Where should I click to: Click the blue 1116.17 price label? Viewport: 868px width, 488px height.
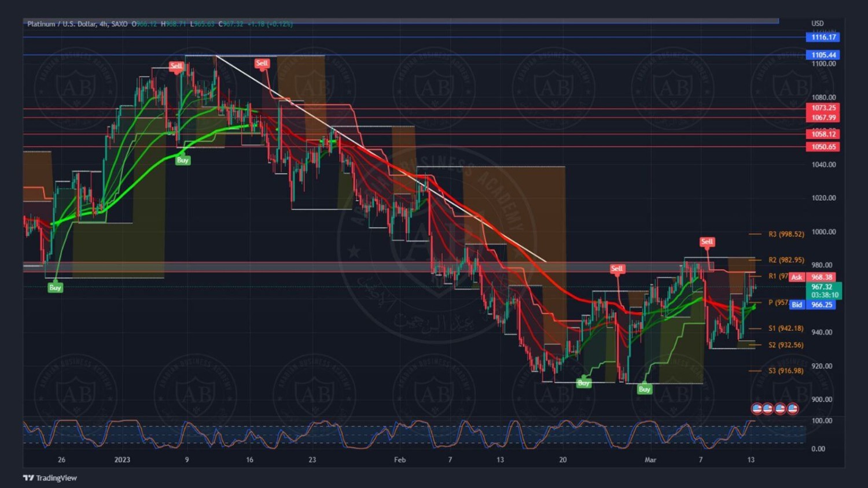coord(823,37)
